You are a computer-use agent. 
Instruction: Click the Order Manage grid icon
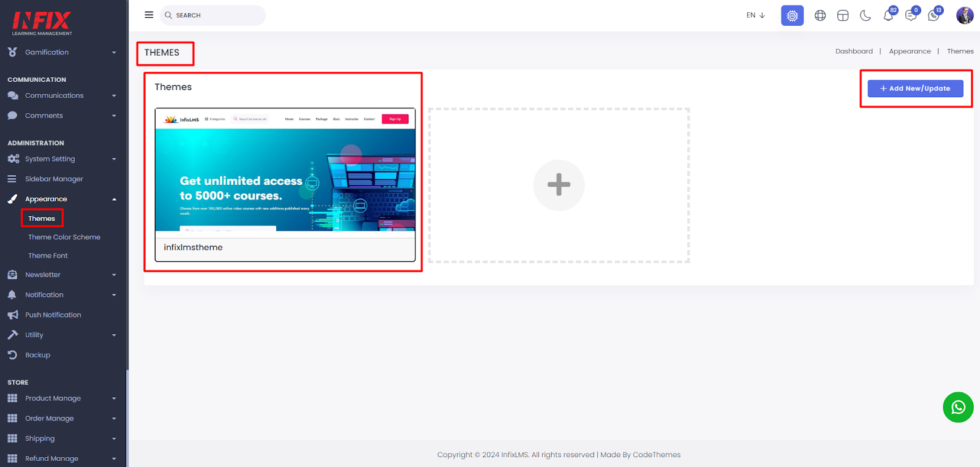(12, 418)
